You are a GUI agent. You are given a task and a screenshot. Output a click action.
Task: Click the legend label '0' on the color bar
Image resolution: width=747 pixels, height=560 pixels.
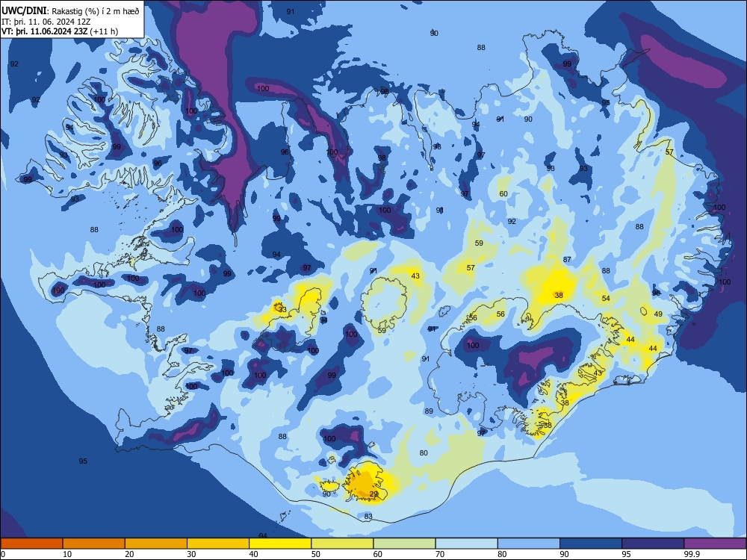pyautogui.click(x=3, y=554)
